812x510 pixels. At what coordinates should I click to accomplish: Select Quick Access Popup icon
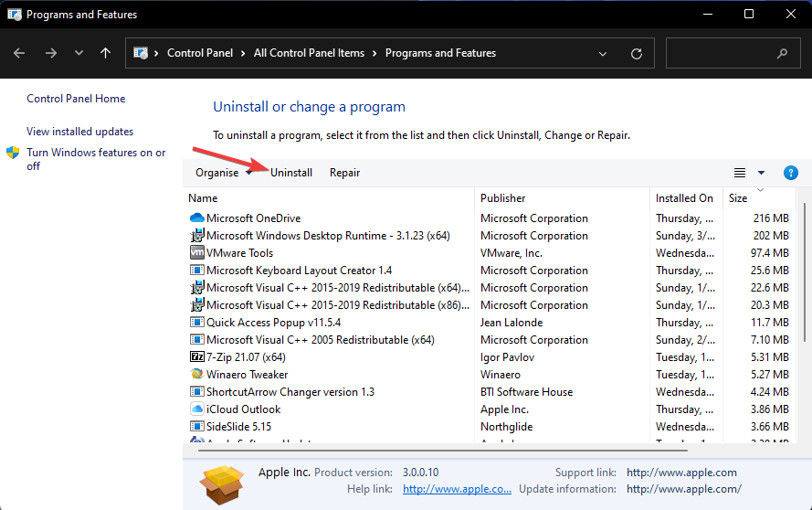196,323
